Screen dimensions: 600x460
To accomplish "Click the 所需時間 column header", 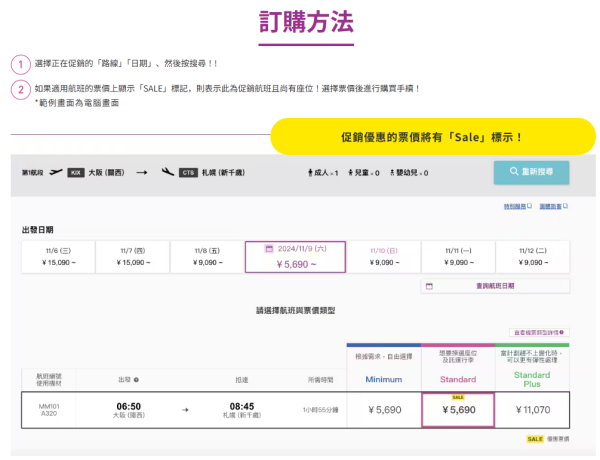I will tap(321, 380).
